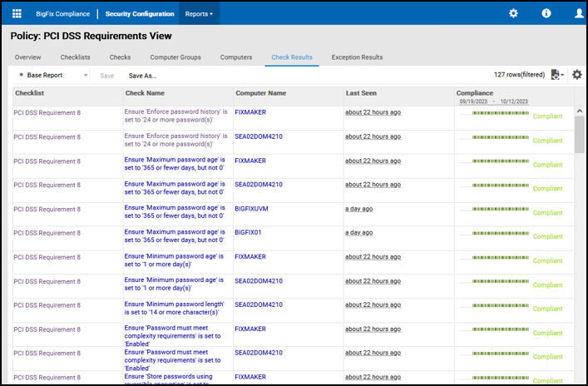Switch to the Checklists tab
Viewport: 588px width, 386px height.
click(76, 57)
